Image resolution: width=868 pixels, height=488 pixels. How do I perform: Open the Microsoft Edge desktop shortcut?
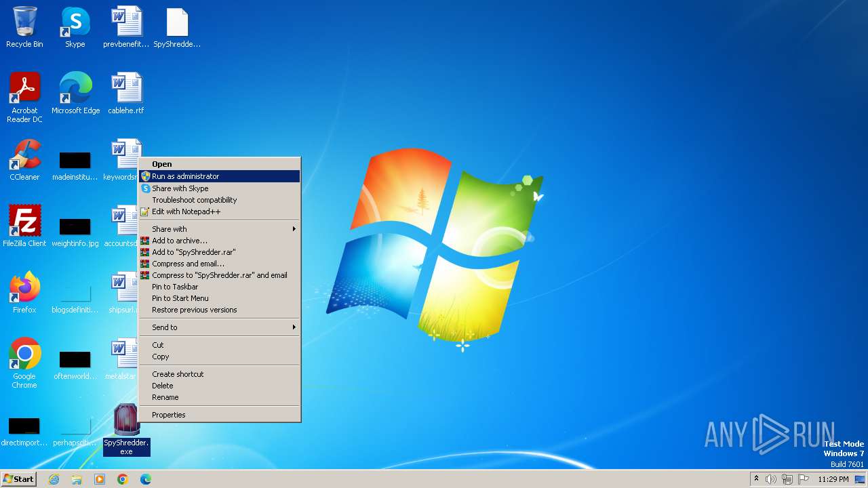click(x=75, y=94)
